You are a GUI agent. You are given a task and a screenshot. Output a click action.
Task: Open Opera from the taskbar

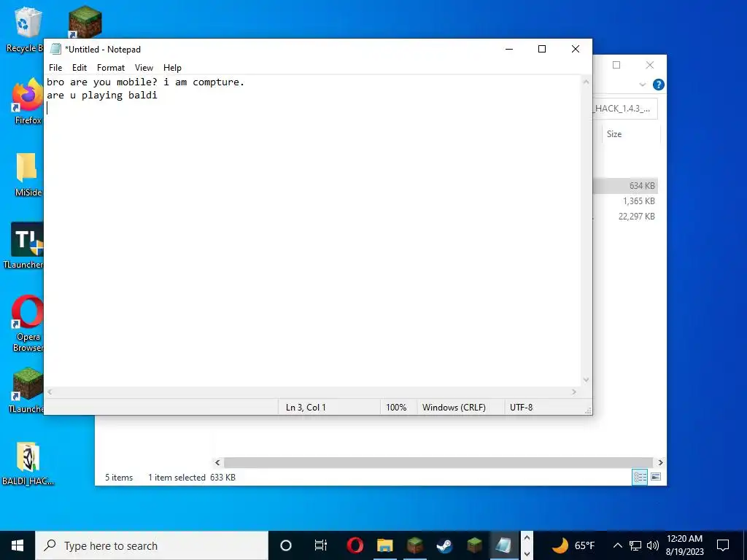pyautogui.click(x=355, y=545)
